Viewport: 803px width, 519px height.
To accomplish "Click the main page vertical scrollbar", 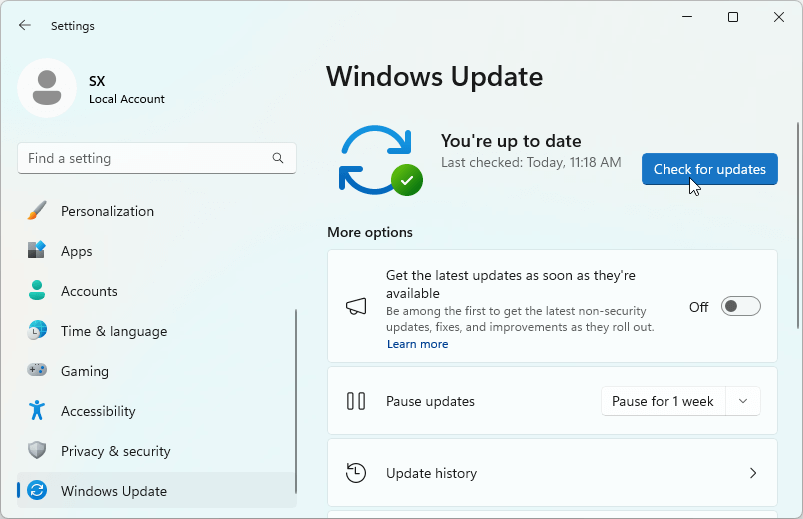I will click(798, 225).
